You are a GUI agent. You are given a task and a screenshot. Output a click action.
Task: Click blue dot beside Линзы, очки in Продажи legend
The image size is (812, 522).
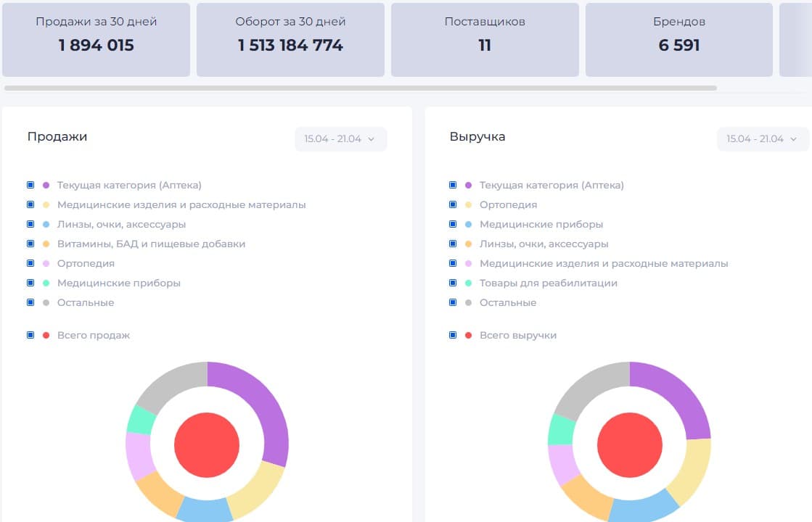(x=46, y=224)
